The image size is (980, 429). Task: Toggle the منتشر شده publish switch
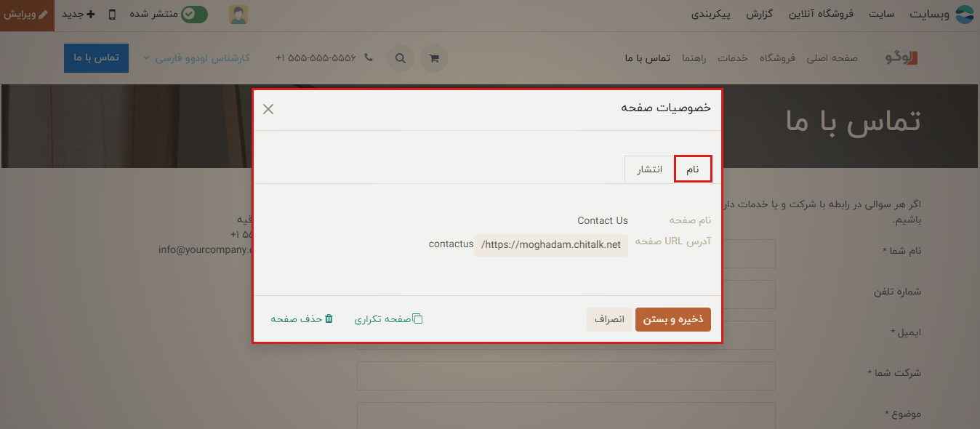coord(194,15)
